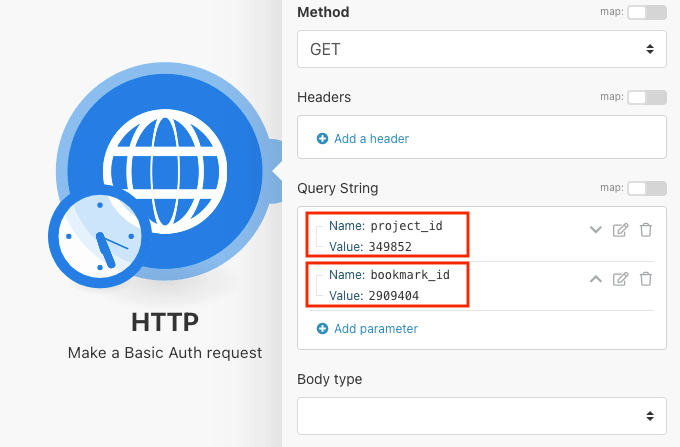Move bookmark_id parameter up with chevron
Image resolution: width=680 pixels, height=447 pixels.
pos(596,279)
